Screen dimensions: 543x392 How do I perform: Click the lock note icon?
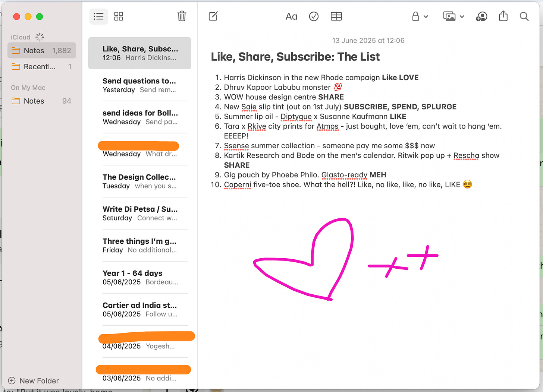pos(415,16)
